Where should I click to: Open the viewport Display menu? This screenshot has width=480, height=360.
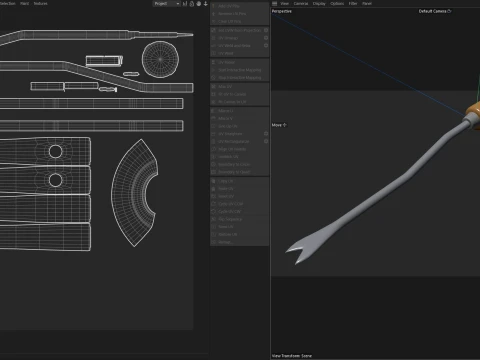point(319,4)
